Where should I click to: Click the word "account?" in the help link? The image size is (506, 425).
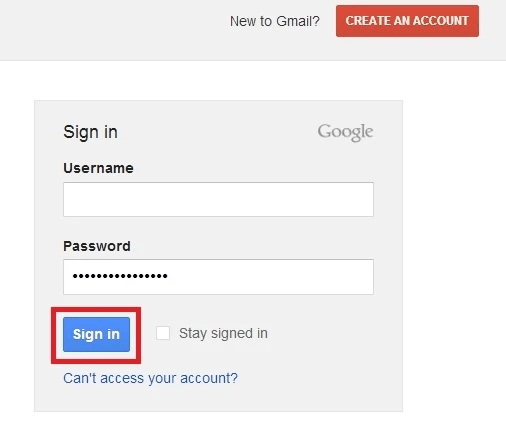click(209, 378)
